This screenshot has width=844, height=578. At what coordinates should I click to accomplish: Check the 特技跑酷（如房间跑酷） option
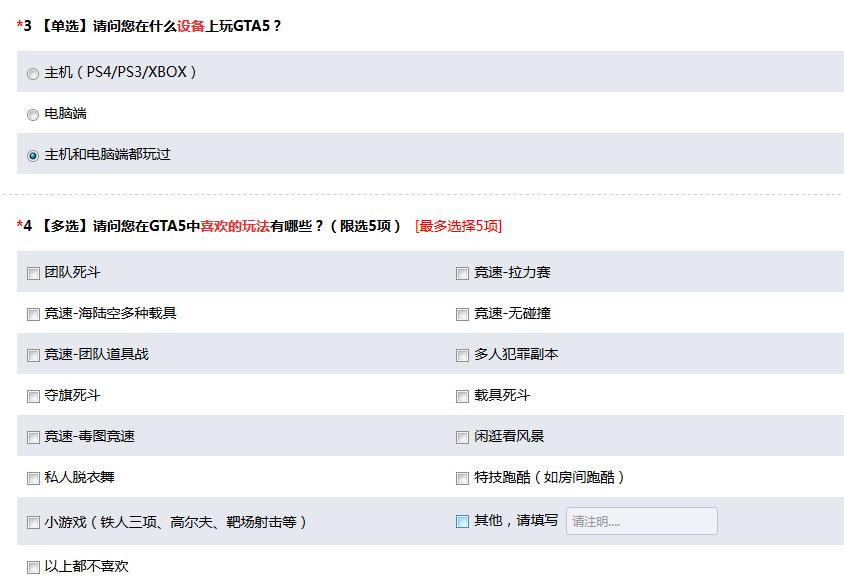460,478
